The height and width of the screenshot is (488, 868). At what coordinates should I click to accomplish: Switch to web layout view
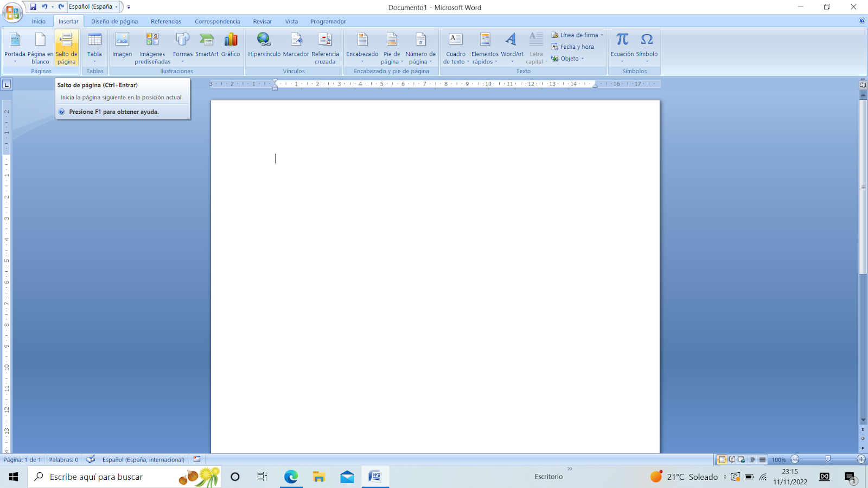pos(742,459)
